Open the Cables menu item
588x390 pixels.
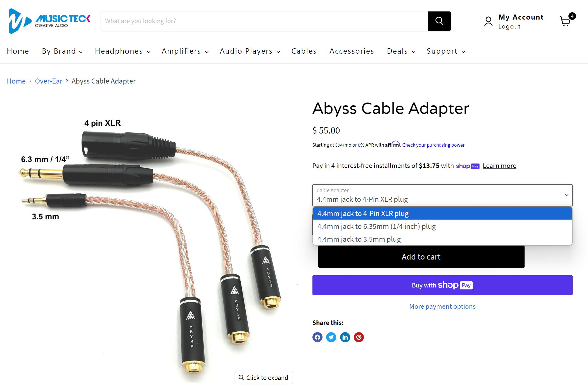tap(304, 51)
